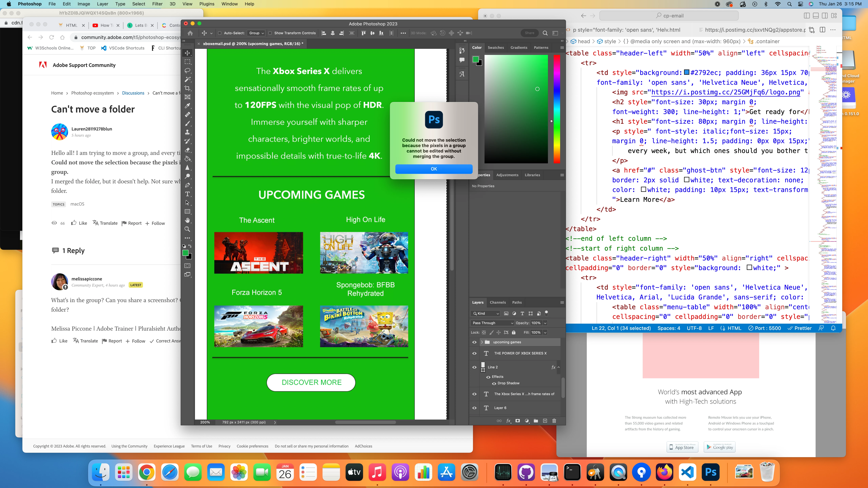Expand the upcoming games layer group
The image size is (868, 488).
[x=482, y=342]
